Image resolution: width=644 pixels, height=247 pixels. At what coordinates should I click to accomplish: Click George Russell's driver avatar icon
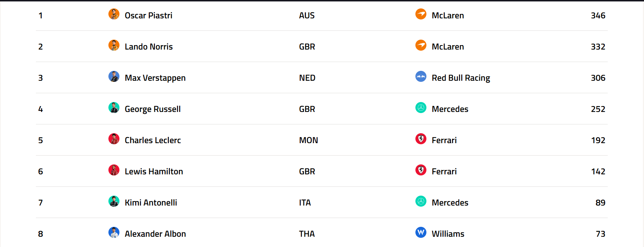[114, 108]
